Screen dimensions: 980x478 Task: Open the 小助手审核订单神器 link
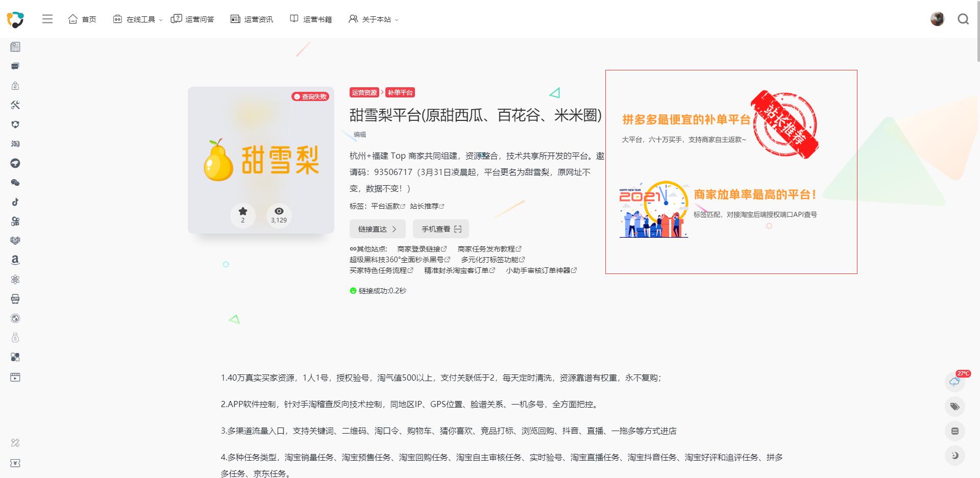tap(541, 270)
